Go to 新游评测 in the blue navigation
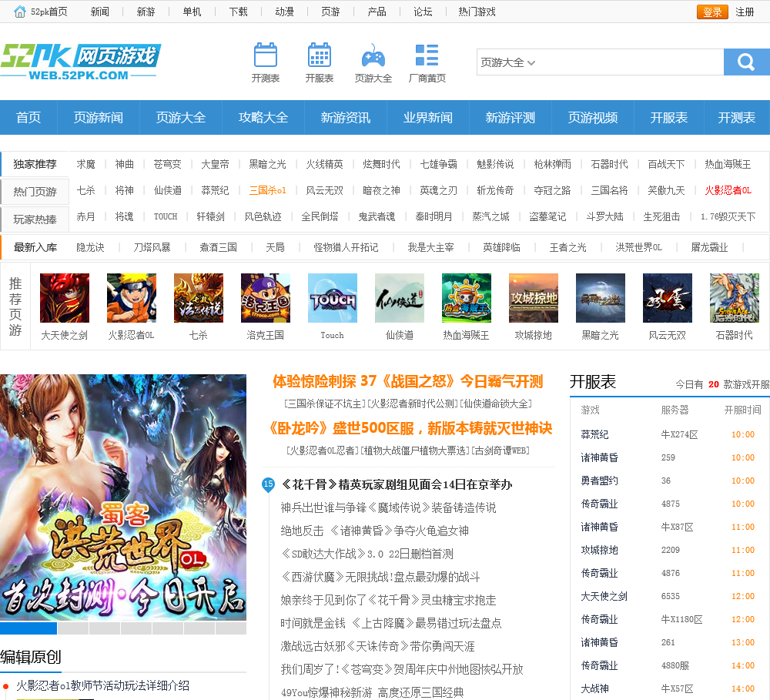The image size is (770, 700). [x=511, y=117]
